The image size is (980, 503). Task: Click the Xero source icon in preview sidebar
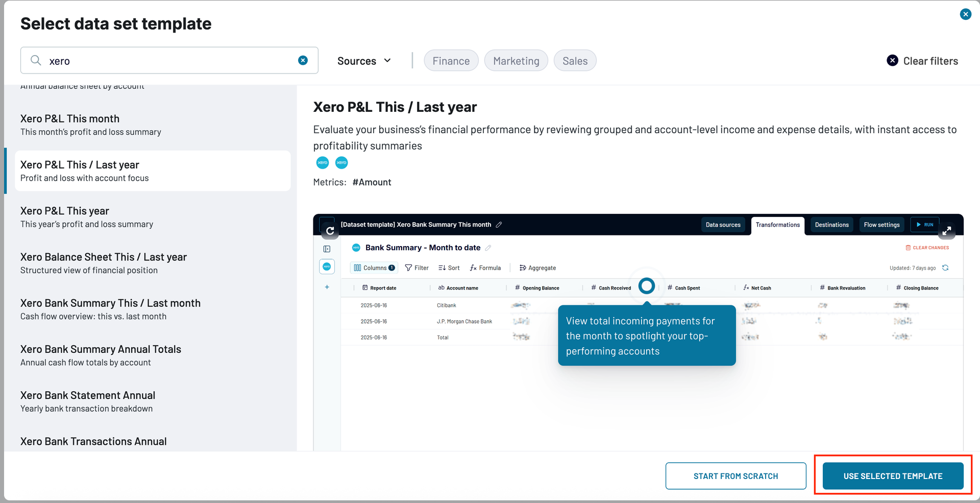click(327, 267)
